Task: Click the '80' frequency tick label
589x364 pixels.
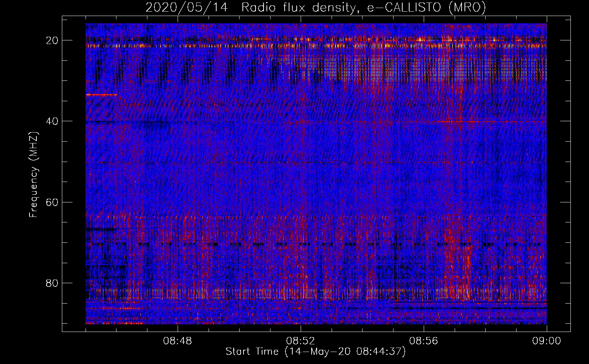Action: pyautogui.click(x=52, y=283)
